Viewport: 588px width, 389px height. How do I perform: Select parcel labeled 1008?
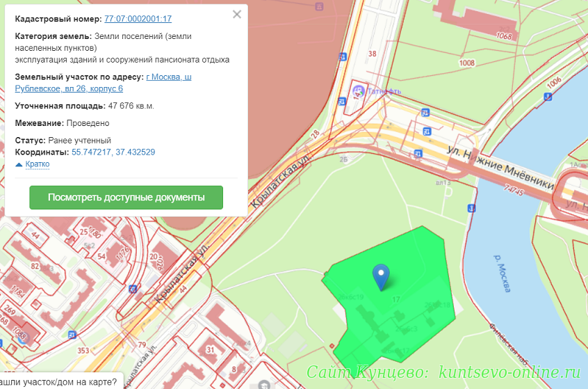coord(467,63)
